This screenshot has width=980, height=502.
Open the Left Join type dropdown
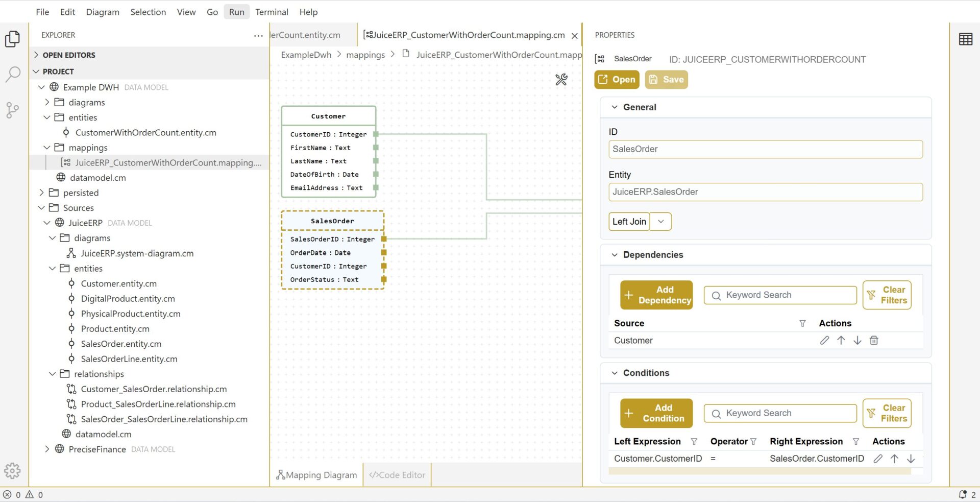pyautogui.click(x=660, y=222)
